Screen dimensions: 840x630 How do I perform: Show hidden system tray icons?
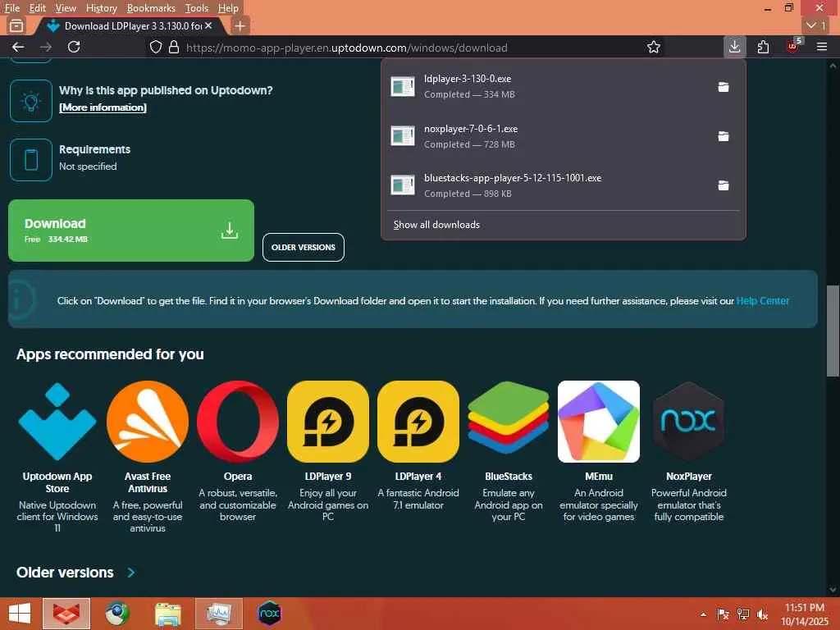(703, 614)
